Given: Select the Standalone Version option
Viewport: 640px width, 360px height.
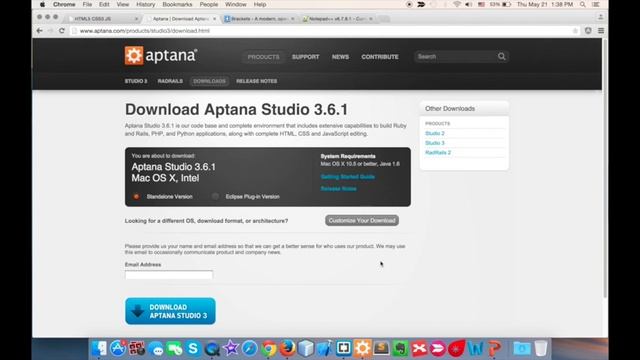Looking at the screenshot, I should pos(136,196).
